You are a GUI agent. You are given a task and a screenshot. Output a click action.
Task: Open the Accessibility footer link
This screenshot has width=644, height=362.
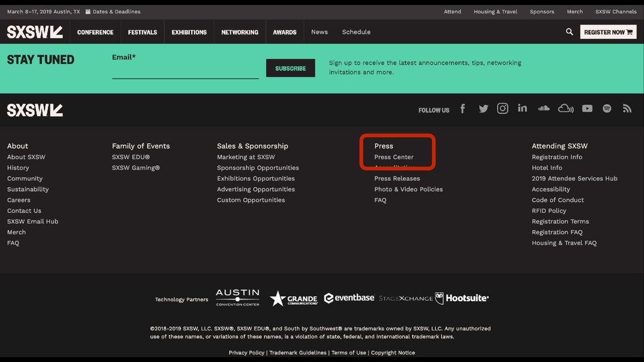tap(551, 189)
